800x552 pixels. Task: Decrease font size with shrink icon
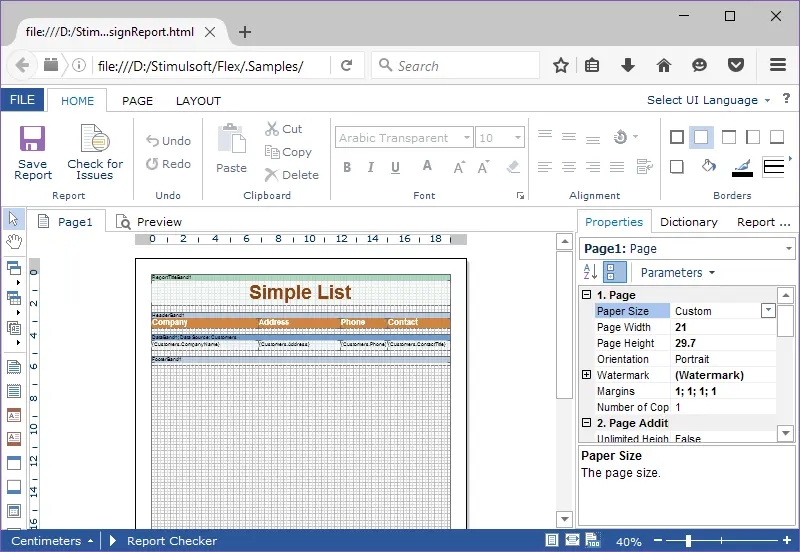pos(483,167)
